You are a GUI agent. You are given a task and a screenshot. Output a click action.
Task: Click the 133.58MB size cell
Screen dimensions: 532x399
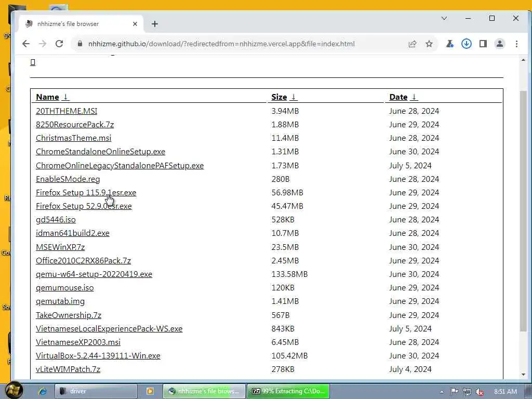[289, 274]
